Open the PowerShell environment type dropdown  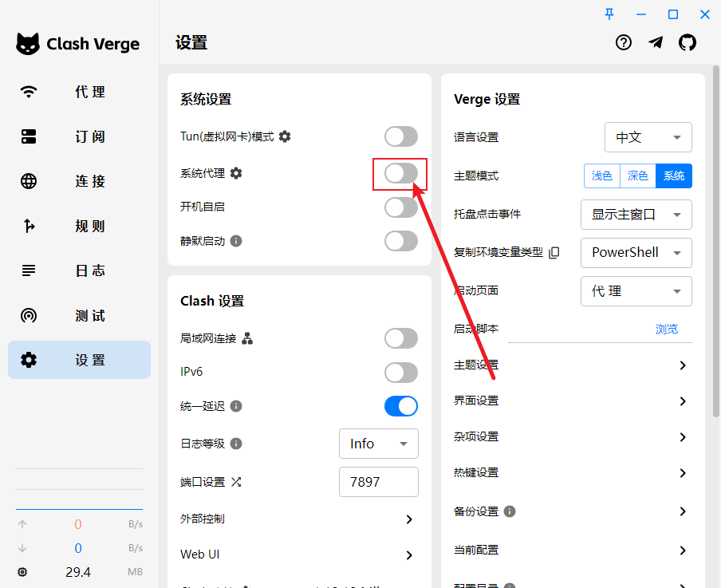(x=636, y=253)
